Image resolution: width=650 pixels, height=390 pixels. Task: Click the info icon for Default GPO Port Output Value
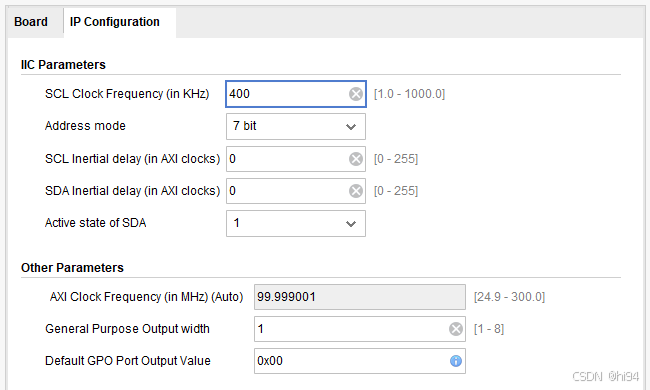click(x=456, y=361)
